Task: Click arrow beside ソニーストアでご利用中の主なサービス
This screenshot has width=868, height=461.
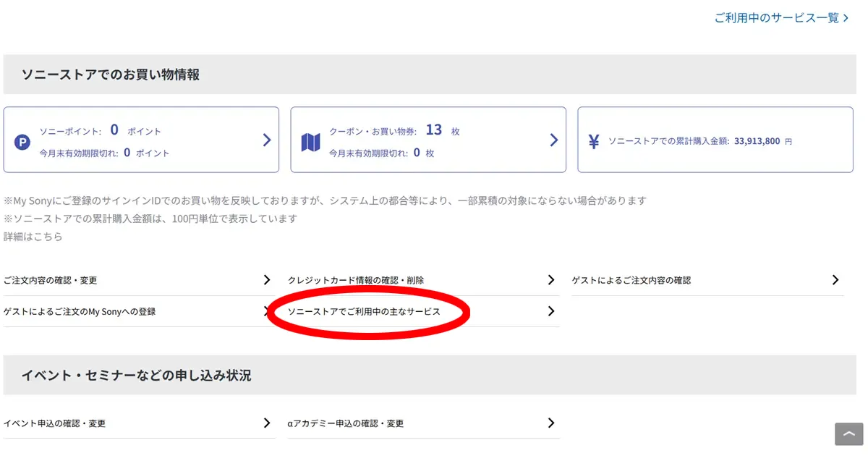Action: (x=551, y=311)
